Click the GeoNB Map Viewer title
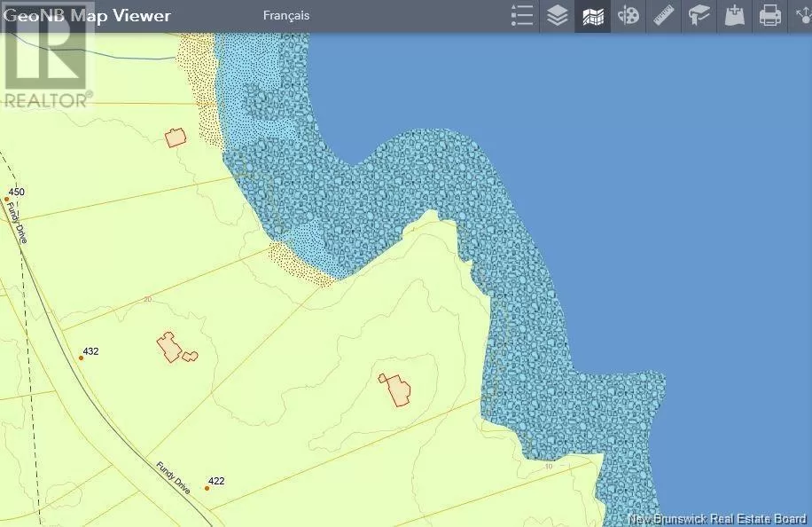This screenshot has width=812, height=527. coord(88,16)
